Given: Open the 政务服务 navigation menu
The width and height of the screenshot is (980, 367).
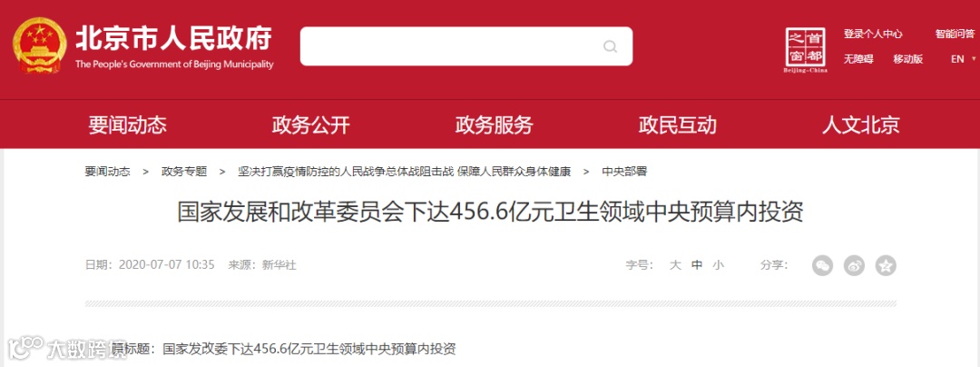Looking at the screenshot, I should coord(494,125).
